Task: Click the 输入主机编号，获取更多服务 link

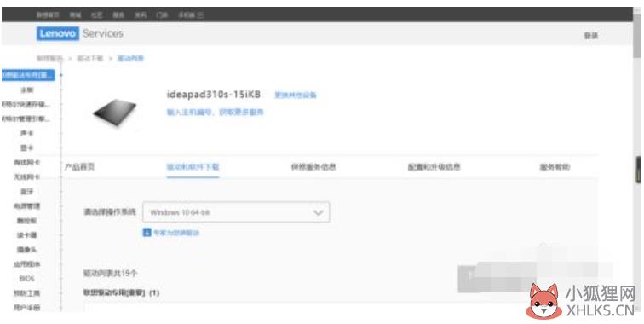Action: 215,112
